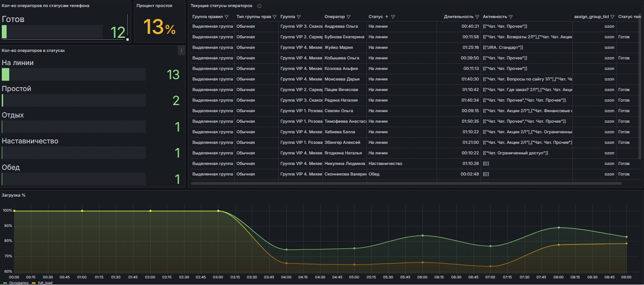Click the Кол-во операторов по статусам телефона title
The height and width of the screenshot is (285, 644).
tap(45, 6)
